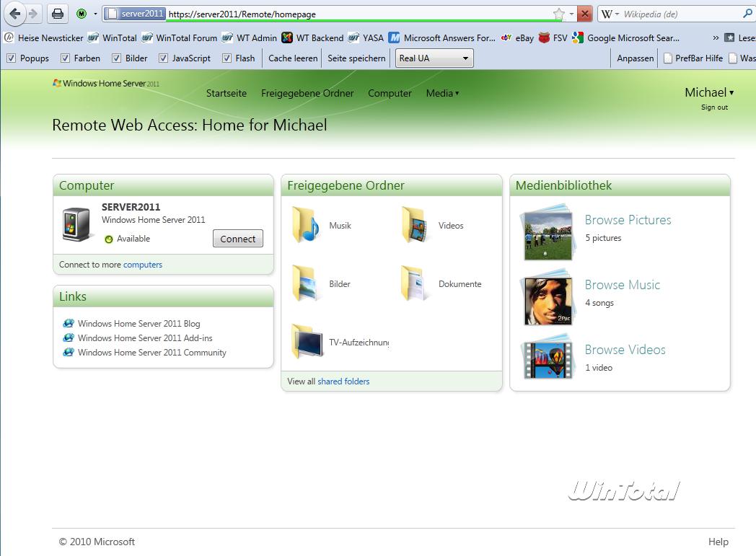
Task: Click the Browse Pictures thumbnail
Action: click(547, 233)
